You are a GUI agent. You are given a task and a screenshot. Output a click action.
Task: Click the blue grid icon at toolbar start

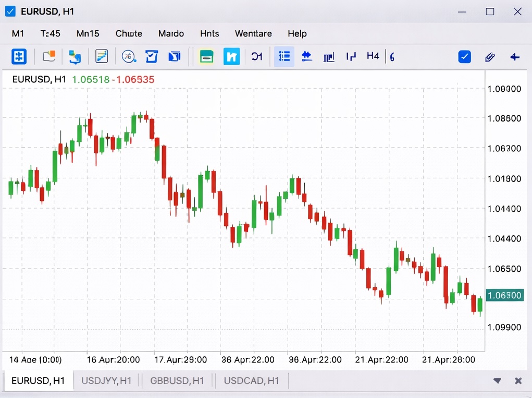(19, 56)
